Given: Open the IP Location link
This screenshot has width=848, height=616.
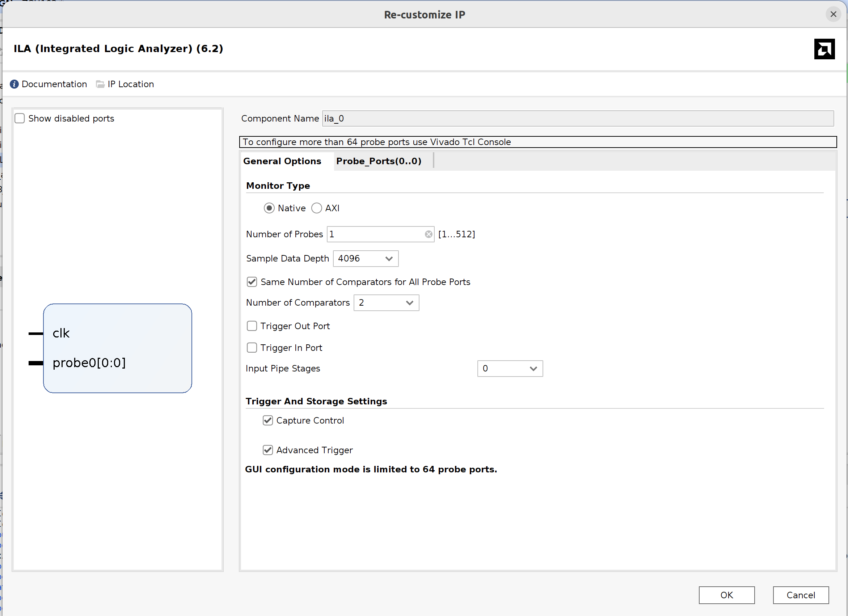Looking at the screenshot, I should coord(131,84).
